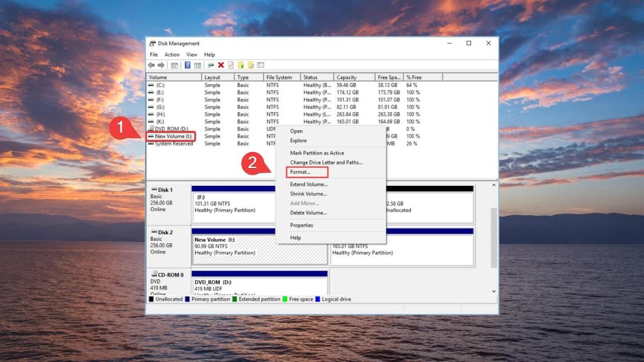The width and height of the screenshot is (644, 362).
Task: Open the View menu
Action: [x=192, y=54]
